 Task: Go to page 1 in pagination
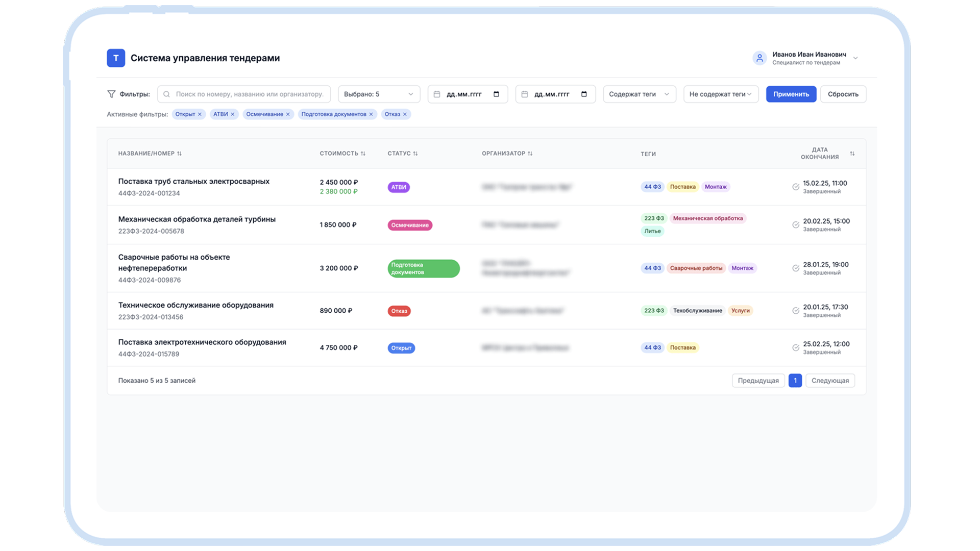(x=795, y=381)
